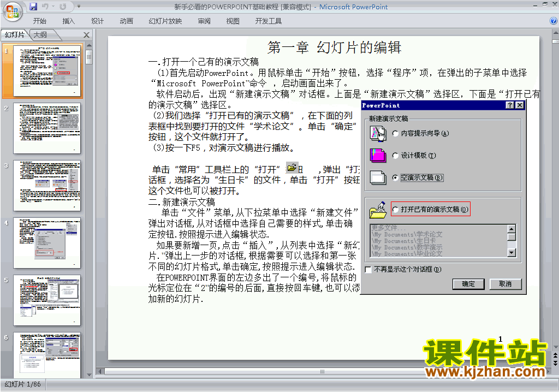Open the Customize Quick Access Toolbar dropdown
This screenshot has height=392, width=559.
tap(79, 7)
